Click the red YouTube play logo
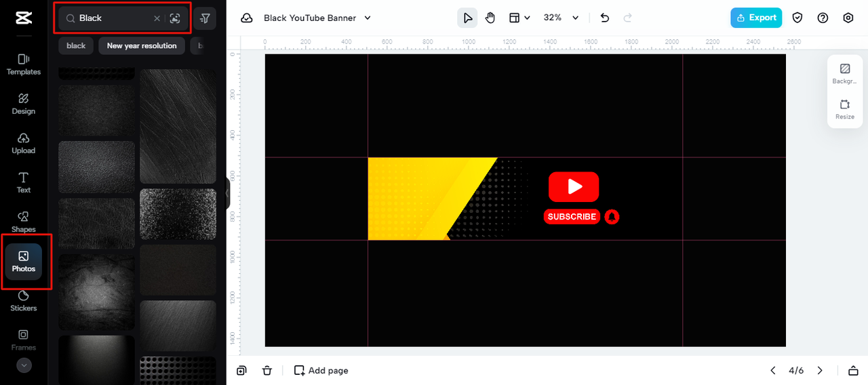Viewport: 868px width, 385px height. (574, 186)
